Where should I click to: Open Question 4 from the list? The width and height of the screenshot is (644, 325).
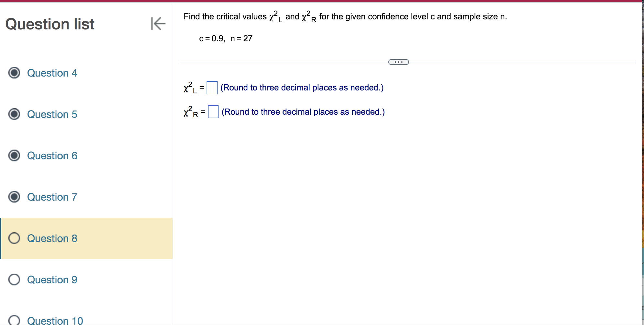click(52, 73)
